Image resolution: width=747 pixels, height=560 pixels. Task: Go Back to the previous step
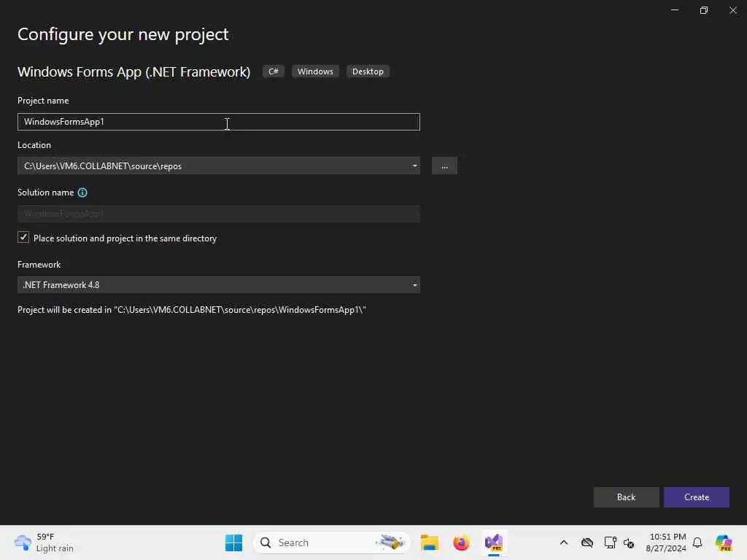626,497
